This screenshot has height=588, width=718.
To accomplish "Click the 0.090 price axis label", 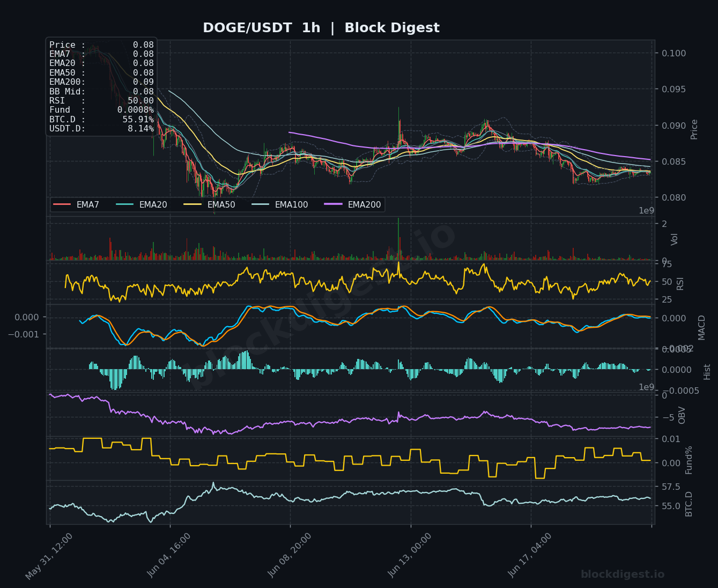I will (x=673, y=126).
